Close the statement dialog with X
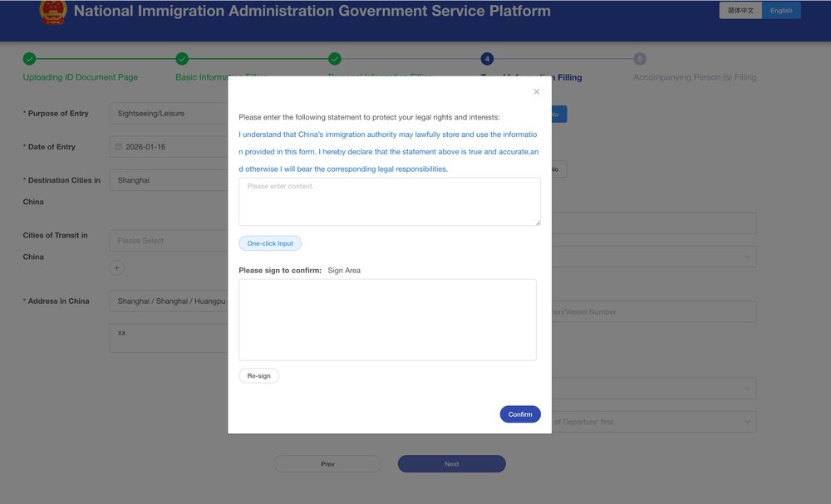 (x=536, y=92)
